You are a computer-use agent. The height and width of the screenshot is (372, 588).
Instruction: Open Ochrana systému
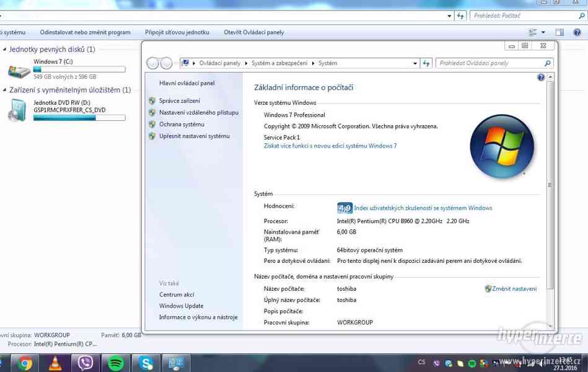pyautogui.click(x=182, y=124)
